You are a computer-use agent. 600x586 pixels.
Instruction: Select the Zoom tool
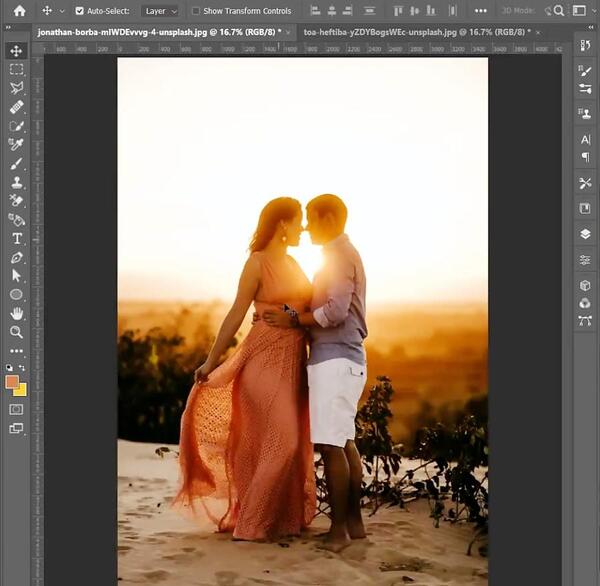(16, 332)
